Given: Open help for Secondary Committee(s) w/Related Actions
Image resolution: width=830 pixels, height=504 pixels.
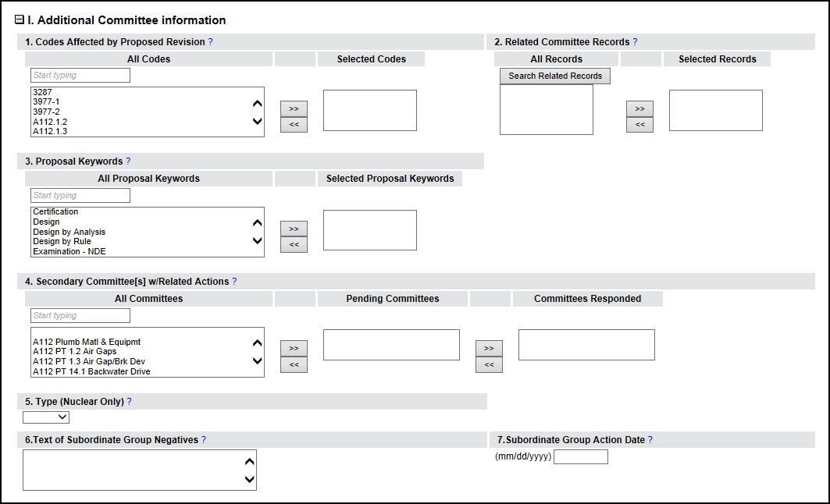Looking at the screenshot, I should click(234, 281).
